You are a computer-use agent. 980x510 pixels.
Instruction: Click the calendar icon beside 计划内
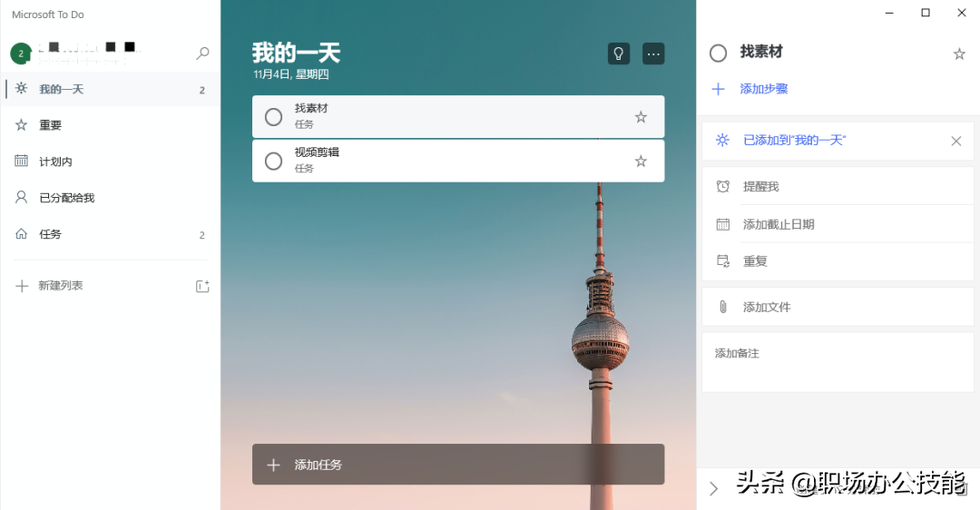(21, 161)
